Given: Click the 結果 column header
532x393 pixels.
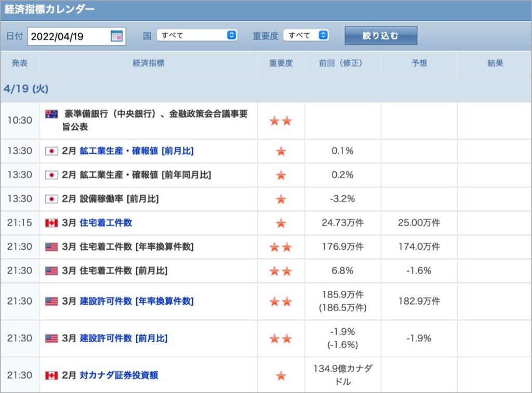Looking at the screenshot, I should click(495, 63).
